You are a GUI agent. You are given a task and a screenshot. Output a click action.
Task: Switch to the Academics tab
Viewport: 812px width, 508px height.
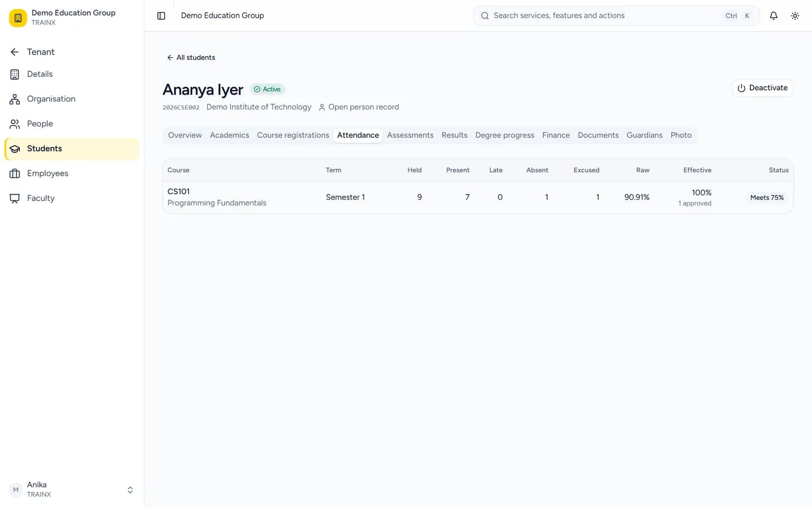tap(229, 135)
